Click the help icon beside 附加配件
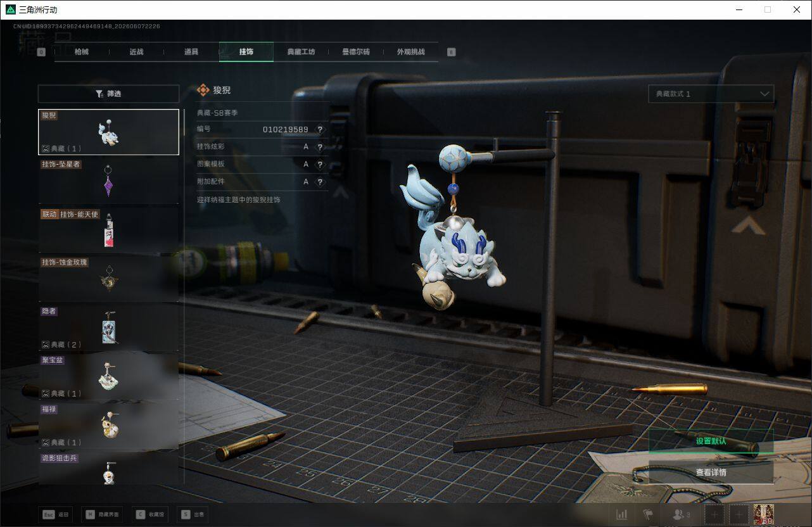 [x=320, y=182]
